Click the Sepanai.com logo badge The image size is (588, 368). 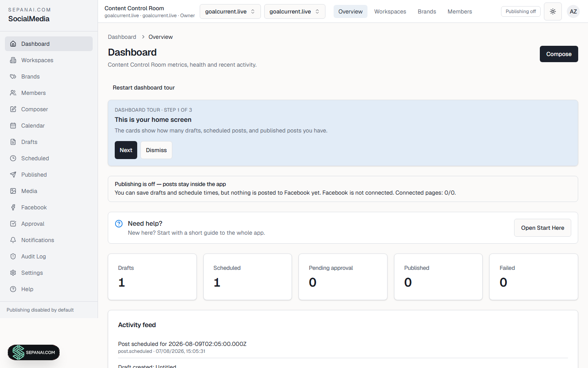(33, 352)
